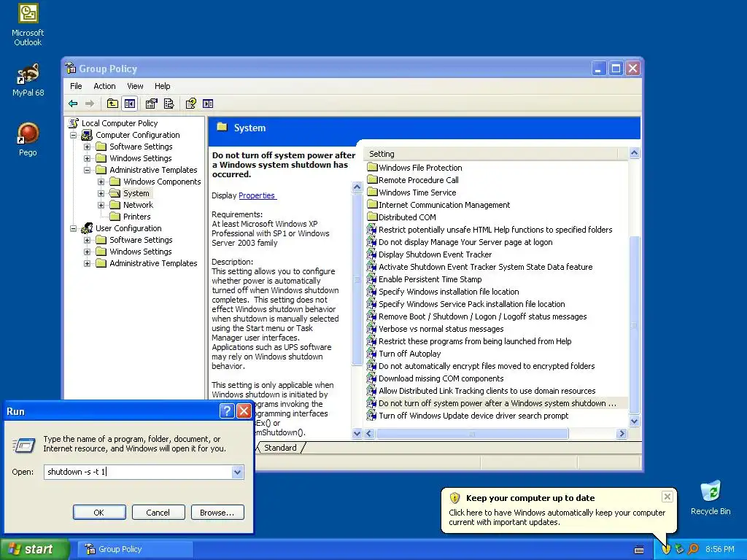Click the keyboard icon on the taskbar
This screenshot has width=747, height=560.
tap(639, 550)
